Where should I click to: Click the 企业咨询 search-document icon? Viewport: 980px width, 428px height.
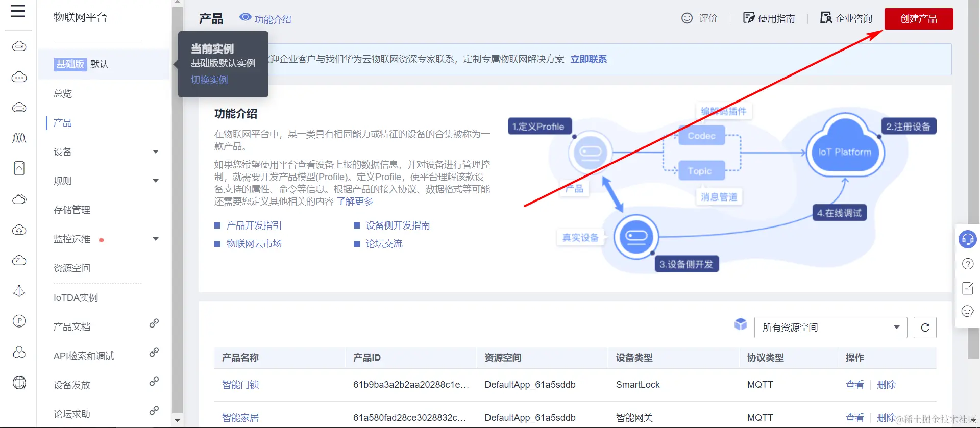click(826, 18)
